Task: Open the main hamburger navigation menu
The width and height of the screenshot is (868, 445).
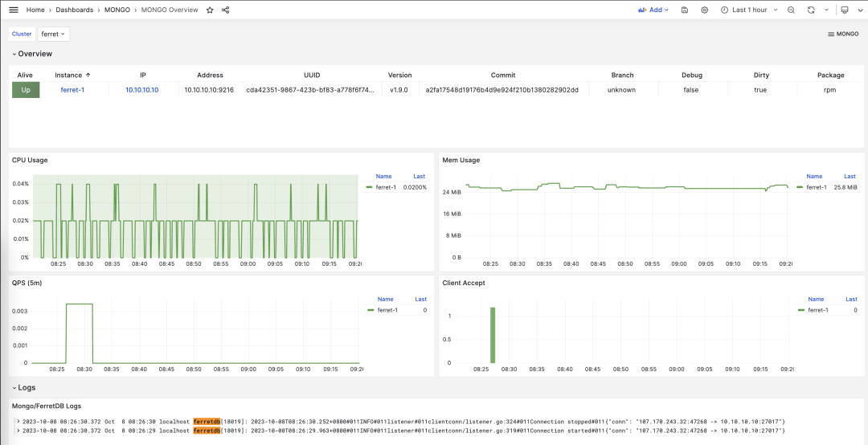Action: coord(13,10)
